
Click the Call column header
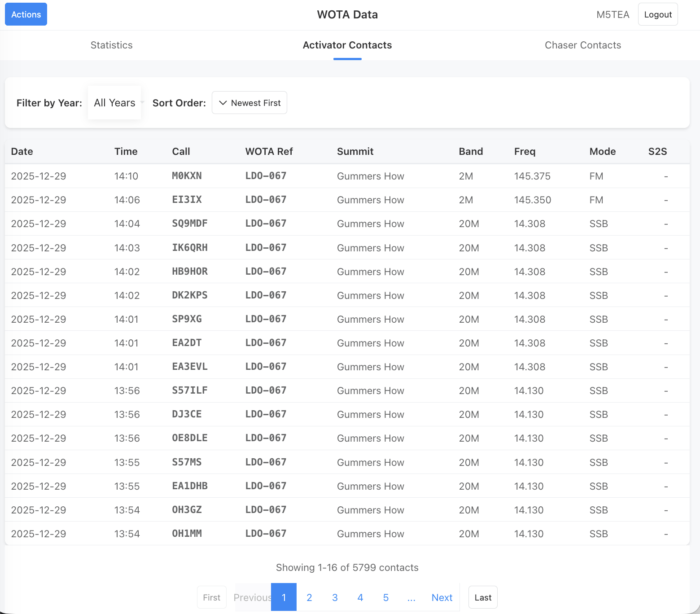tap(181, 152)
